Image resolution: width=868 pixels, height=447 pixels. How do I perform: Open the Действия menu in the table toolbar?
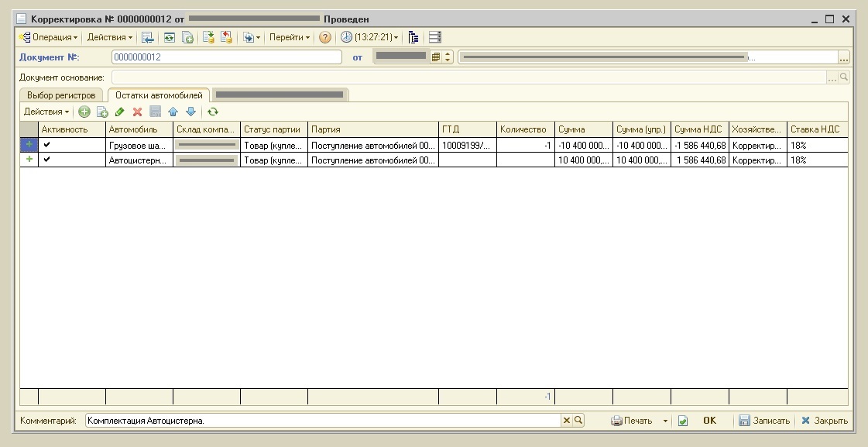tap(46, 112)
